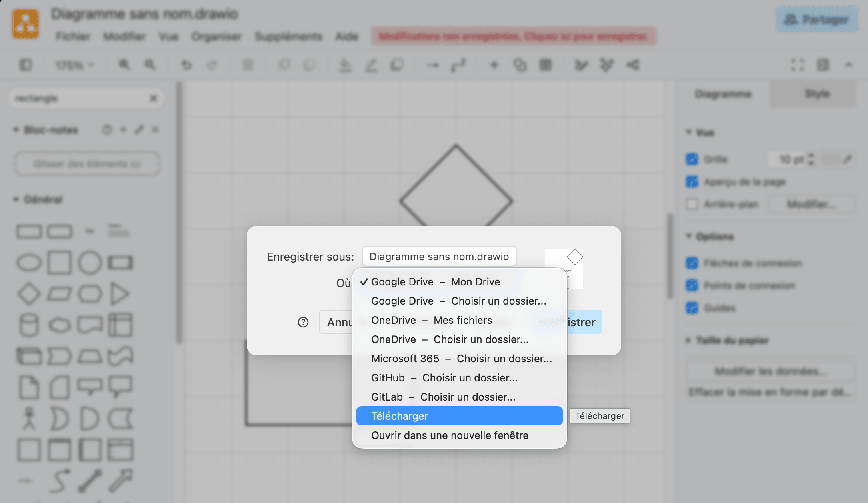Open the Suppléments menu
868x503 pixels.
coord(288,36)
